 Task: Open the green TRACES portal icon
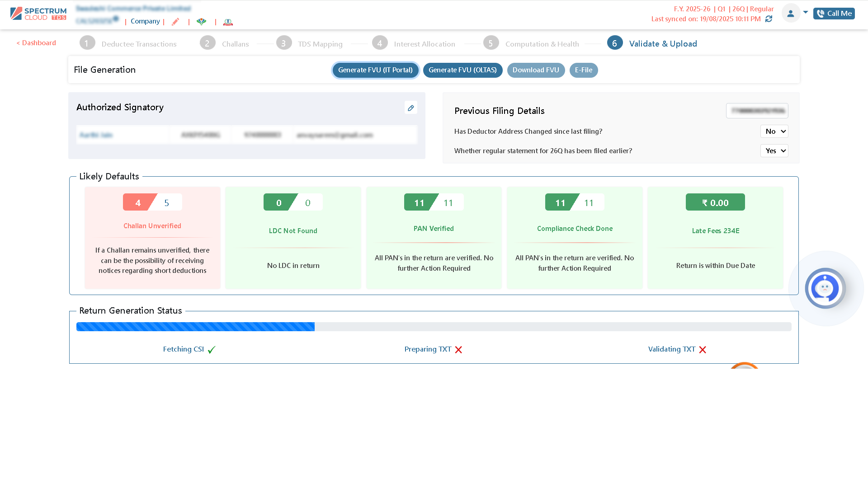click(x=202, y=22)
